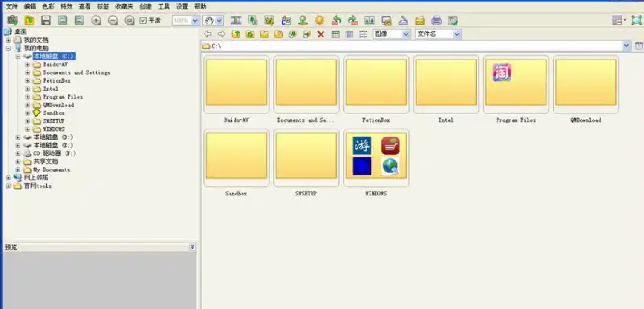The height and width of the screenshot is (309, 644).
Task: Open the 工具 menu
Action: point(163,6)
